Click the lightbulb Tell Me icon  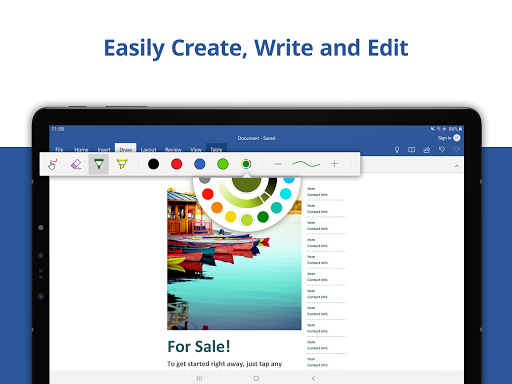tap(397, 150)
